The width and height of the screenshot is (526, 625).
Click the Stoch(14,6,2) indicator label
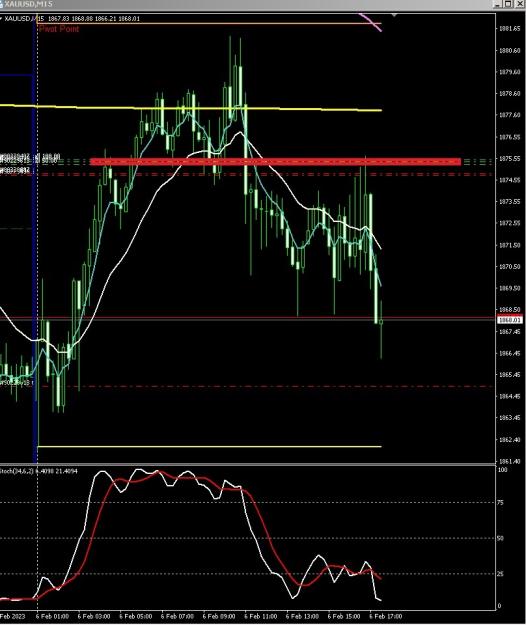39,471
